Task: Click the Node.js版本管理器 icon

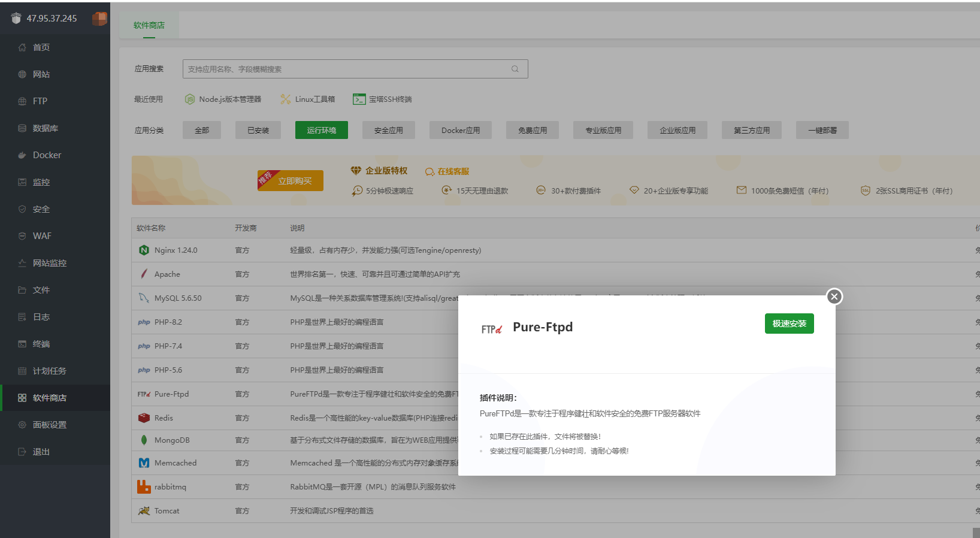Action: click(x=190, y=99)
